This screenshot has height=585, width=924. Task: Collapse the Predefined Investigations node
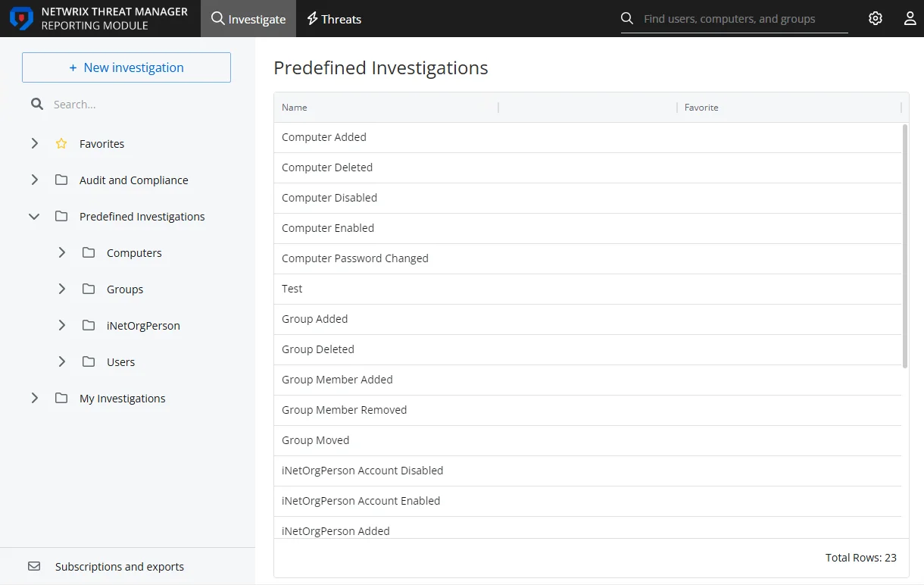point(34,216)
